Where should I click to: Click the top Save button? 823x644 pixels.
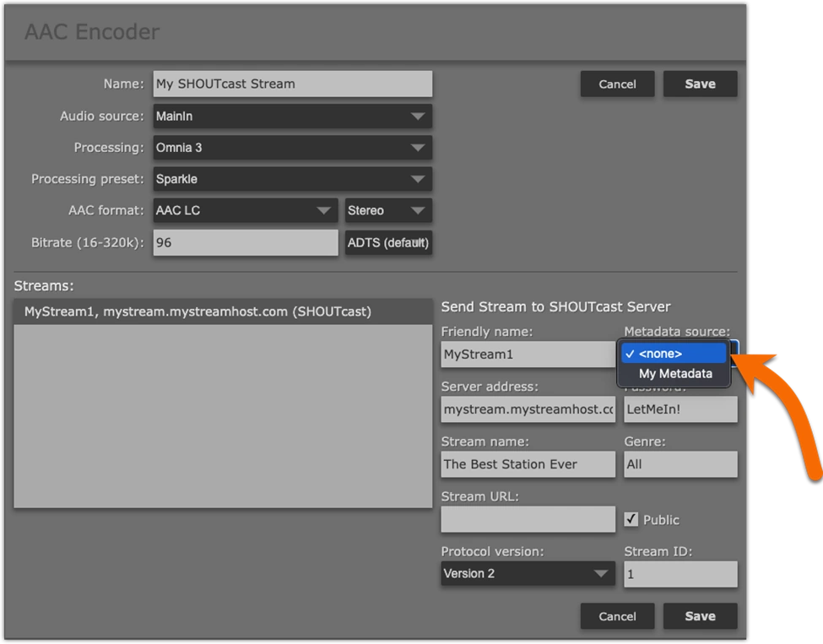[700, 84]
